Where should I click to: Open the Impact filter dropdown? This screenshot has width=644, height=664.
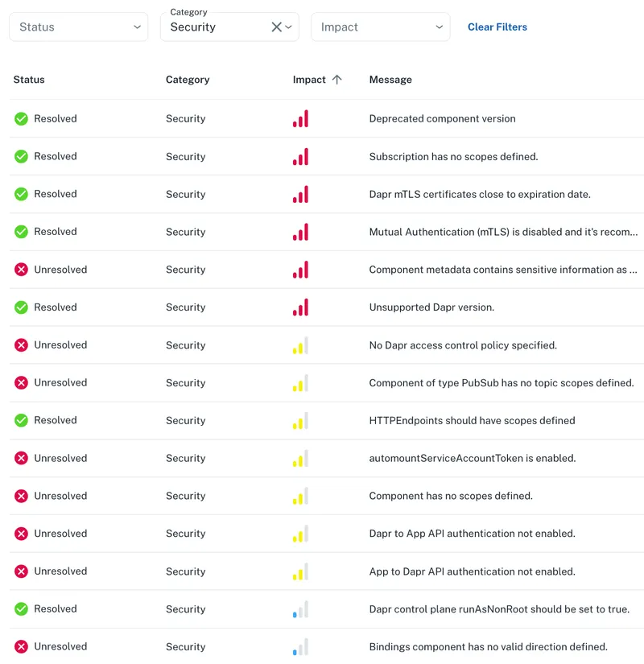point(380,27)
